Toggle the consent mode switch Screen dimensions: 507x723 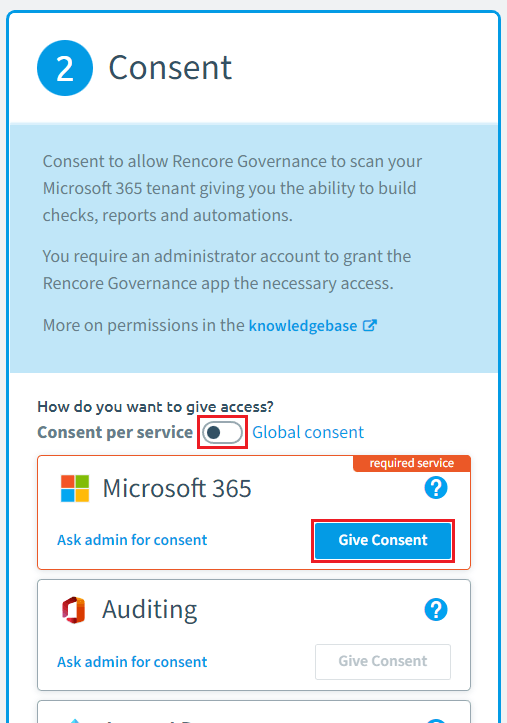point(223,432)
